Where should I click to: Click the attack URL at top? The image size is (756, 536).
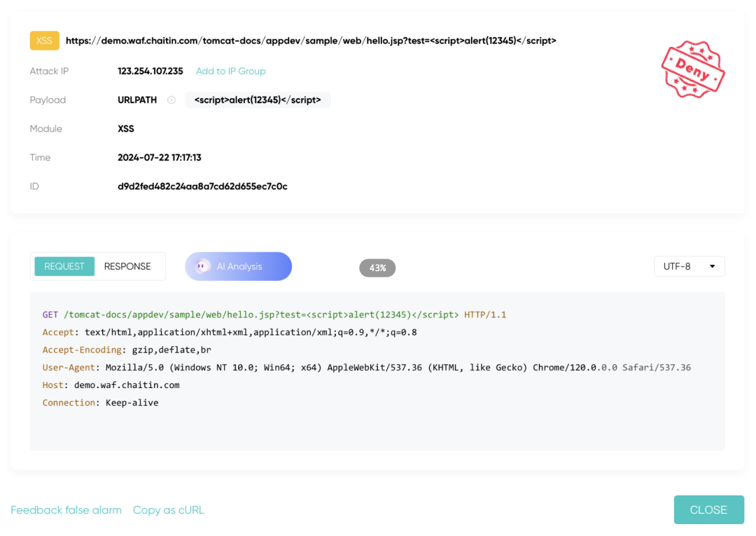311,41
